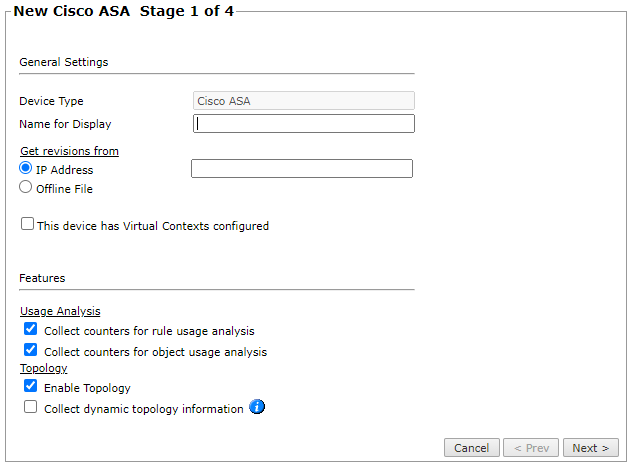Focus the Name for Display text field
632x465 pixels.
coord(303,124)
